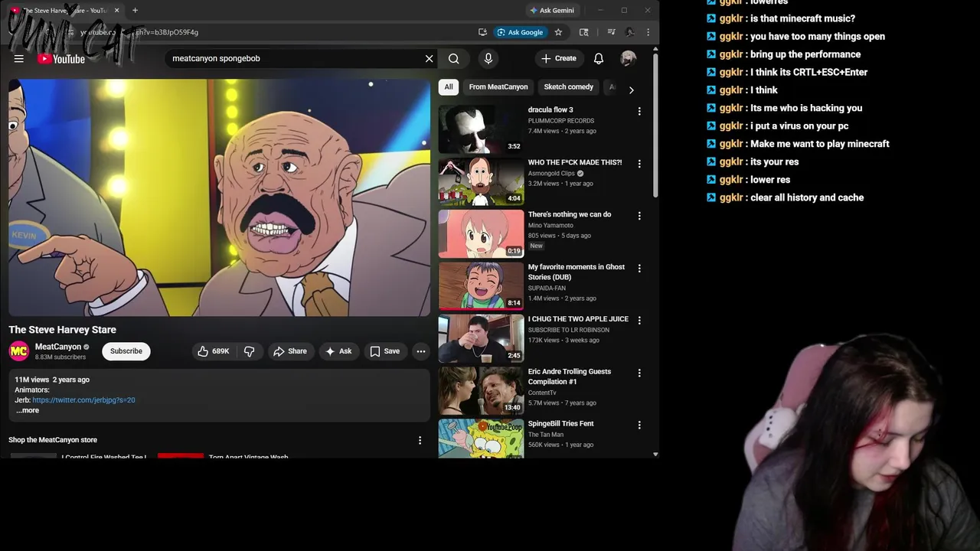Open the notifications bell
Screen dimensions: 980x551
[599, 58]
